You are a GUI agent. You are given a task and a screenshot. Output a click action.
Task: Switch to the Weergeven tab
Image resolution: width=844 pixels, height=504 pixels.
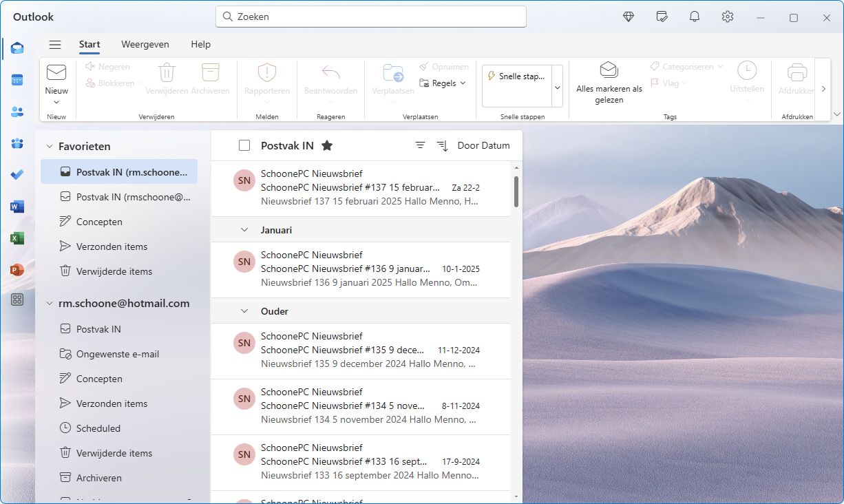(x=145, y=44)
